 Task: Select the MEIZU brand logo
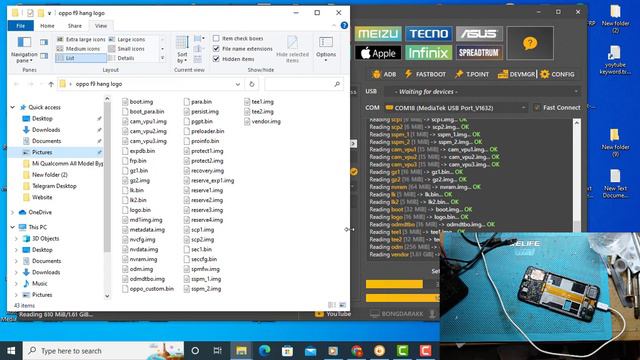[378, 33]
